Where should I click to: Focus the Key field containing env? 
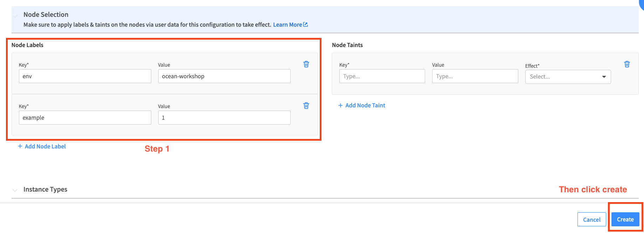click(x=85, y=76)
